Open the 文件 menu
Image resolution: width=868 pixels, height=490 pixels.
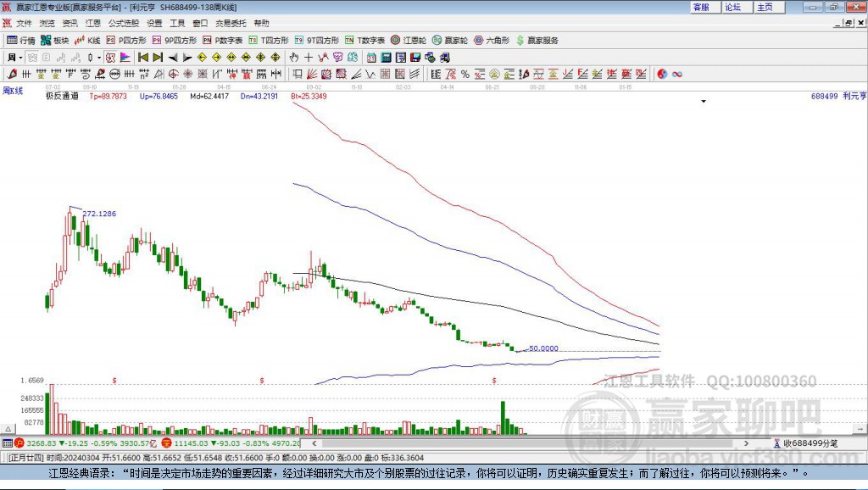click(x=24, y=23)
